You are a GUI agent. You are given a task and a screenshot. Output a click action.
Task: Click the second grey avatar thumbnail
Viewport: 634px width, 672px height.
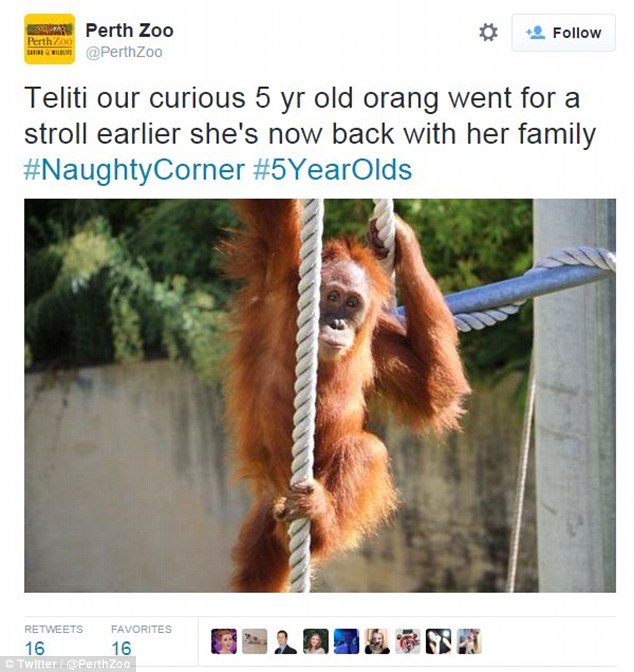(x=255, y=641)
